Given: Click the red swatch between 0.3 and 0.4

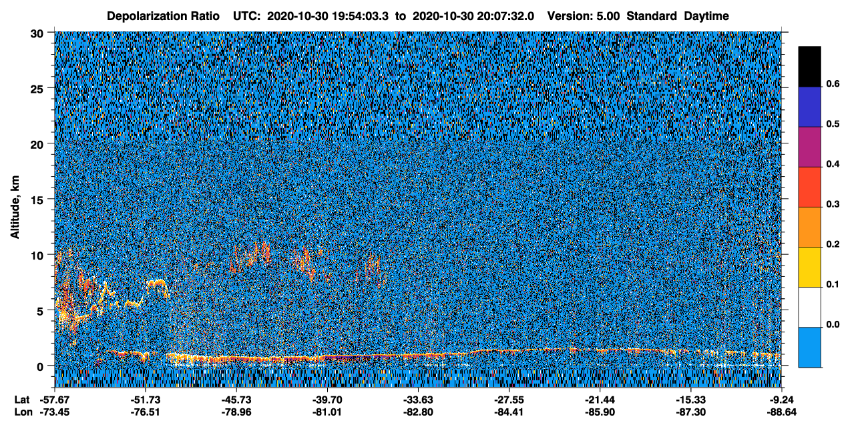Looking at the screenshot, I should 809,187.
